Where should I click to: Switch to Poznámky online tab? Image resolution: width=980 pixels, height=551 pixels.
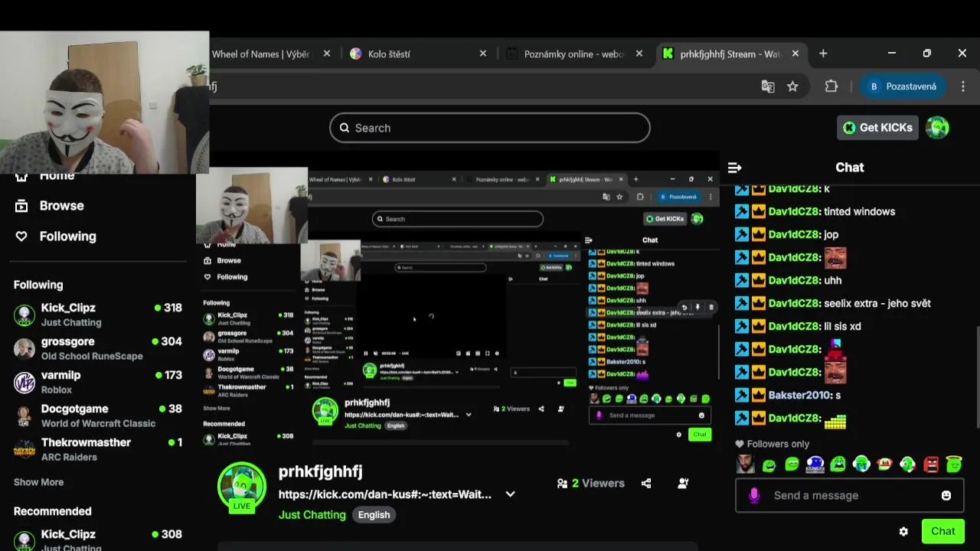point(575,54)
